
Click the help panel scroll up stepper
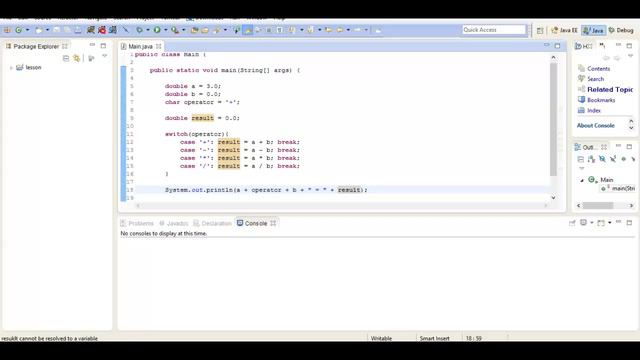pos(631,121)
